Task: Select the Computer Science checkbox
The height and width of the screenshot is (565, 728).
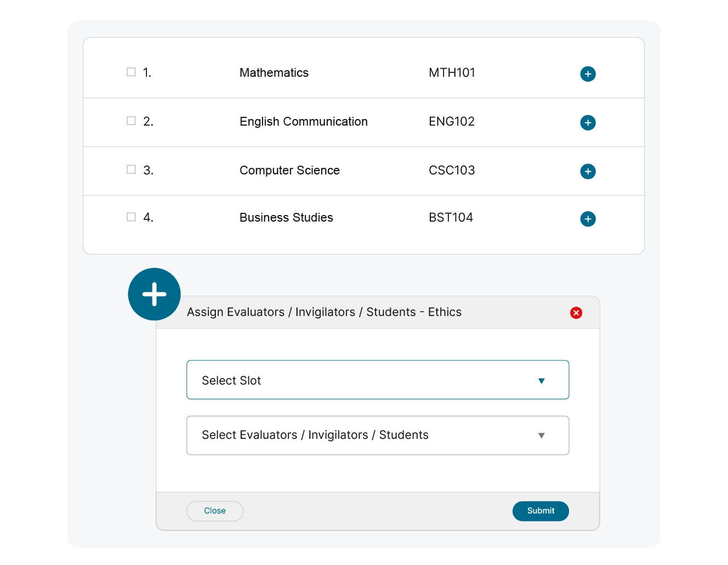Action: pos(131,169)
